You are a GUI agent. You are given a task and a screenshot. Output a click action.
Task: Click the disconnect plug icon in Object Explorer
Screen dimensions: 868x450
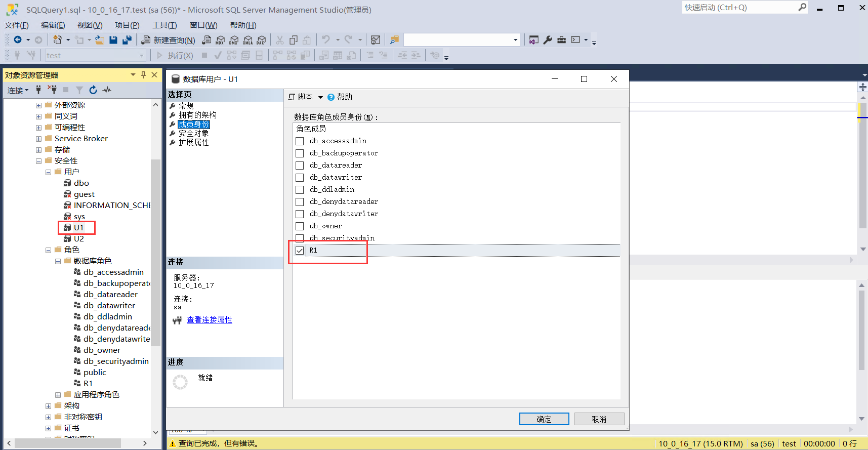coord(52,90)
